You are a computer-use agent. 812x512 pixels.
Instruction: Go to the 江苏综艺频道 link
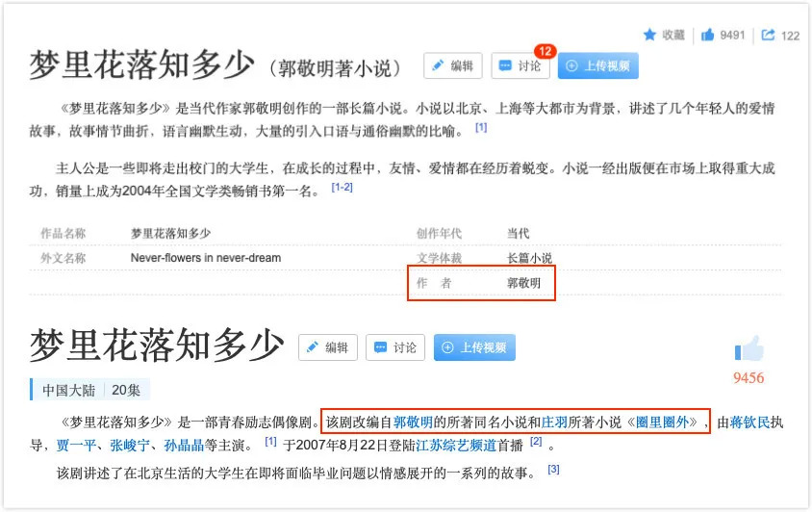pyautogui.click(x=456, y=445)
